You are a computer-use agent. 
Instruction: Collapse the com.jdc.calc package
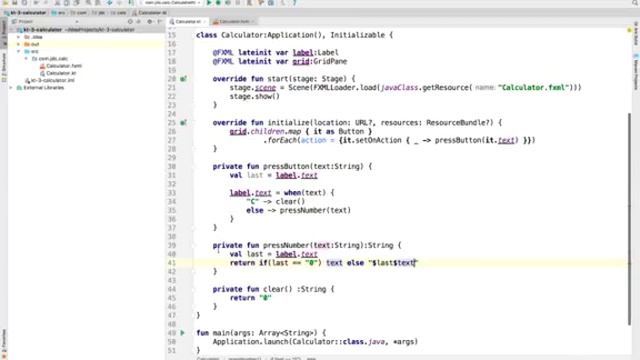[x=26, y=59]
